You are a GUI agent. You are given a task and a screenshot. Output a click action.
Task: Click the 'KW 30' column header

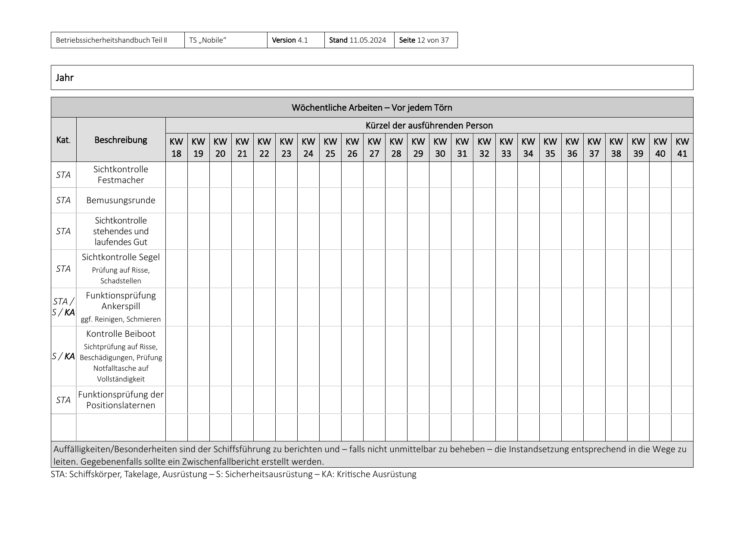click(440, 148)
